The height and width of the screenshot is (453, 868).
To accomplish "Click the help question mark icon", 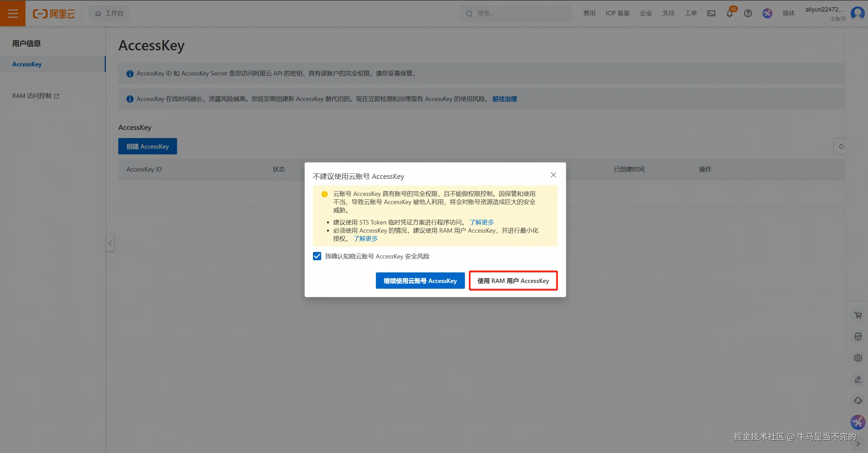I will click(x=748, y=13).
